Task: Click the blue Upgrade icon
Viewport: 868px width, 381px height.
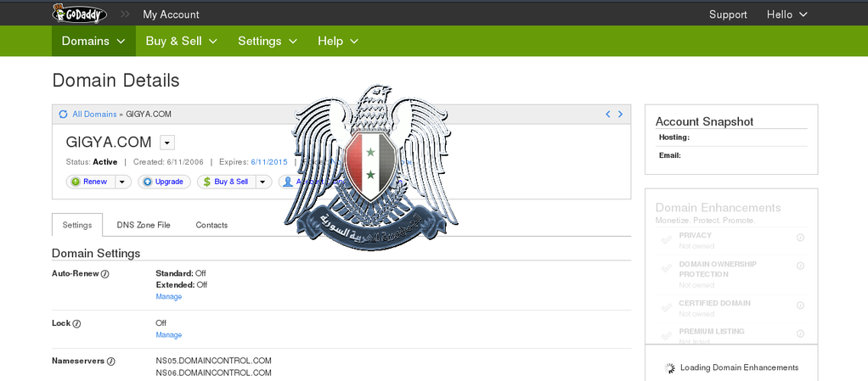Action: point(148,182)
